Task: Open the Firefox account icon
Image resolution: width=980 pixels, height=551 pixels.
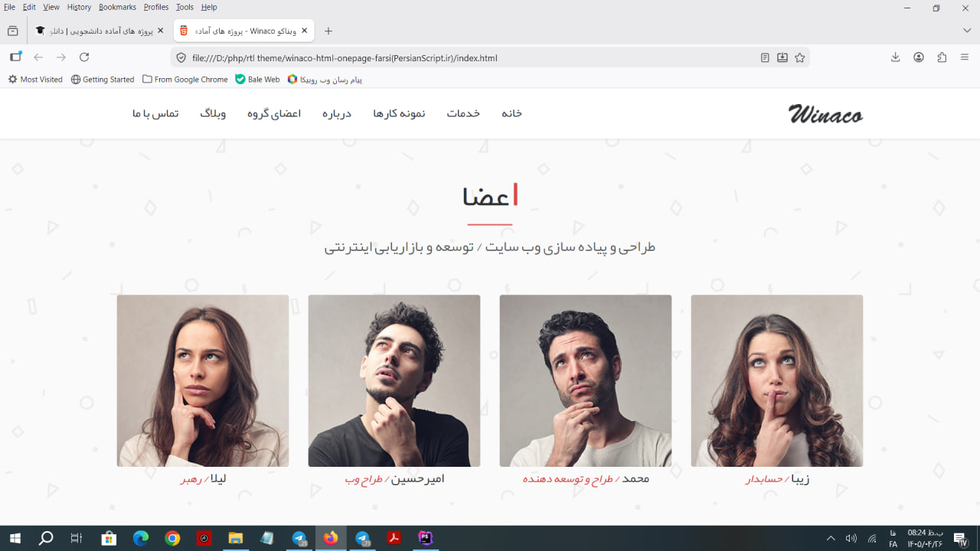Action: [919, 57]
